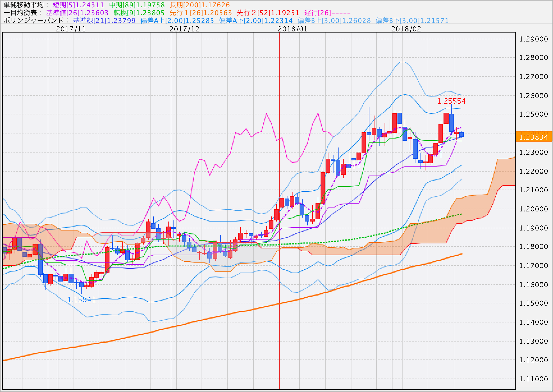Click the 1.20000 price axis label
The width and height of the screenshot is (553, 392).
click(x=534, y=209)
